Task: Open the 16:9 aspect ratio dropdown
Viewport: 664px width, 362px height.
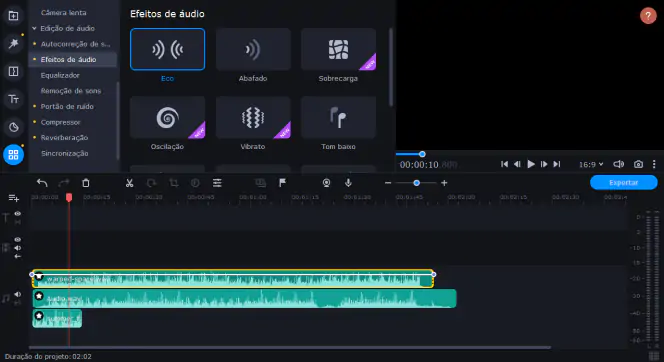Action: pyautogui.click(x=591, y=164)
